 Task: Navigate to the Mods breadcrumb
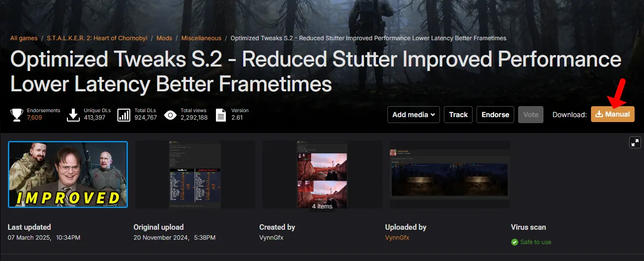pos(164,38)
